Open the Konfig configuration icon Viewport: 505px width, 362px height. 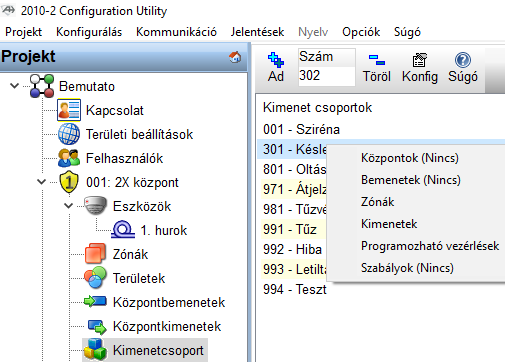pos(419,60)
